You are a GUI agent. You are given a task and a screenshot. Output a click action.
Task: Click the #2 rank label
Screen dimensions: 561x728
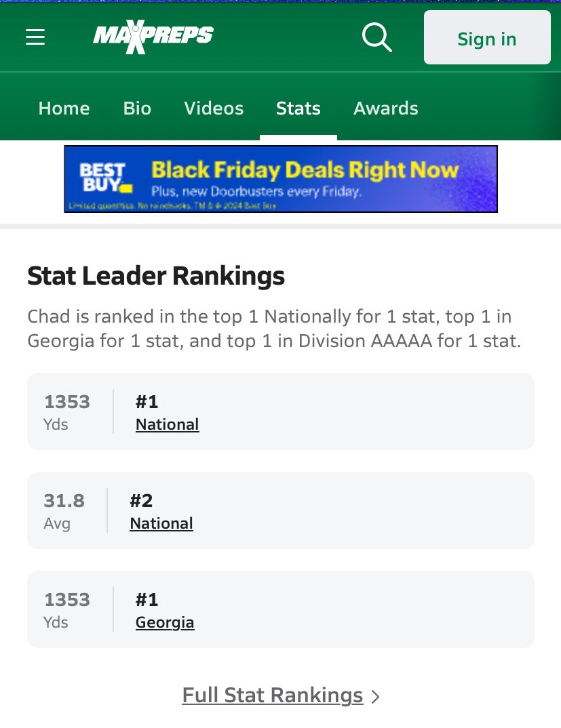coord(141,500)
